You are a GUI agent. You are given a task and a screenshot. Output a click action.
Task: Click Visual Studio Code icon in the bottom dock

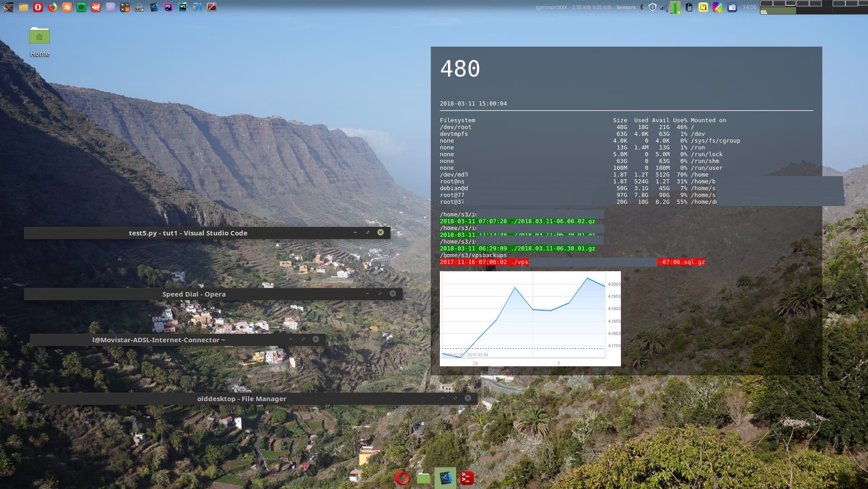(x=445, y=478)
